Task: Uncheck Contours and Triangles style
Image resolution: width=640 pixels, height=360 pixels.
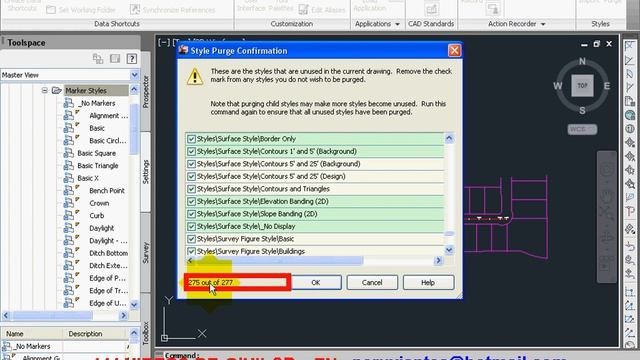Action: [191, 189]
